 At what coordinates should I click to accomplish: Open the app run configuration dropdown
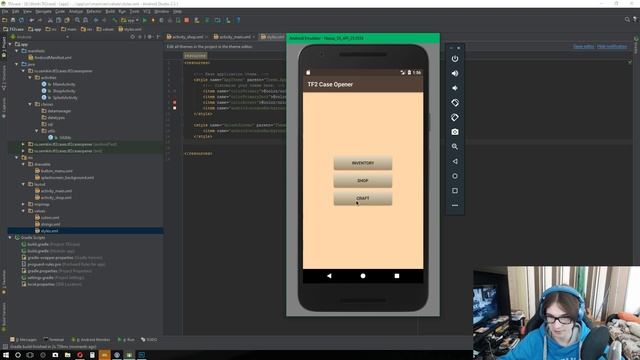[130, 20]
